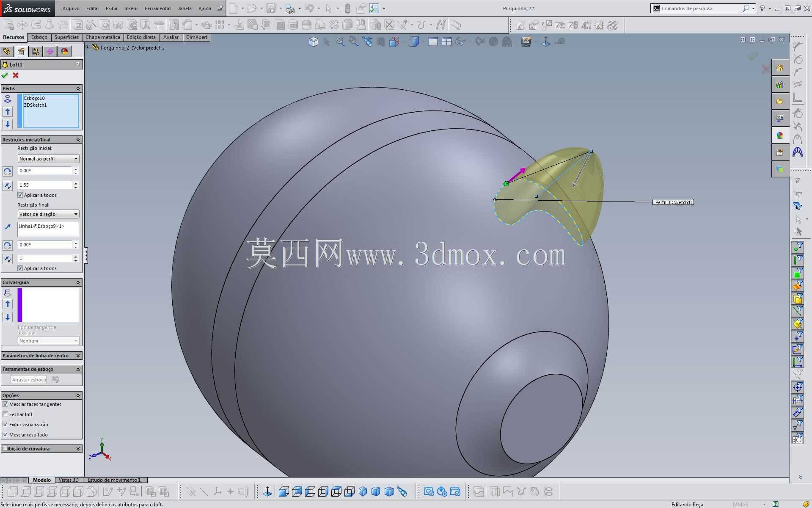Move guide curve up arrow
The image size is (812, 508).
8,304
